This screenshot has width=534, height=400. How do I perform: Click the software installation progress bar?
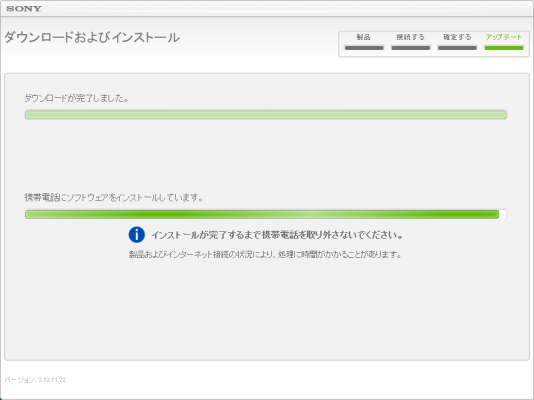click(x=266, y=214)
